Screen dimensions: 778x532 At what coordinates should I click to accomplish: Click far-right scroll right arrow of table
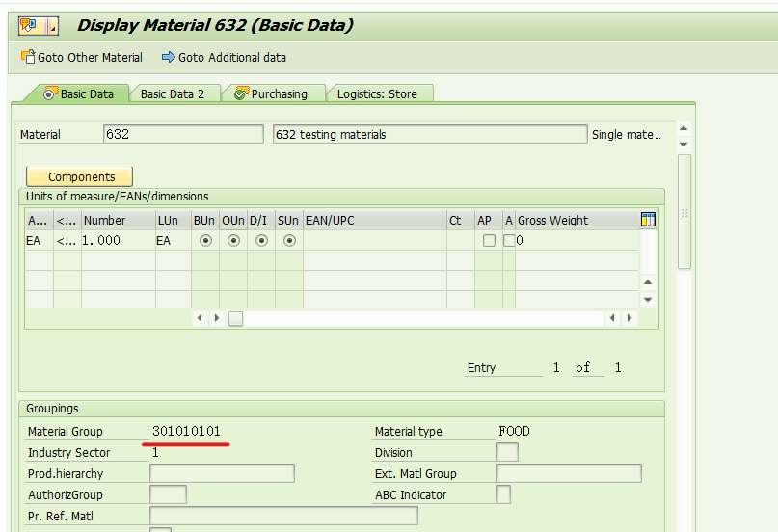(x=630, y=318)
